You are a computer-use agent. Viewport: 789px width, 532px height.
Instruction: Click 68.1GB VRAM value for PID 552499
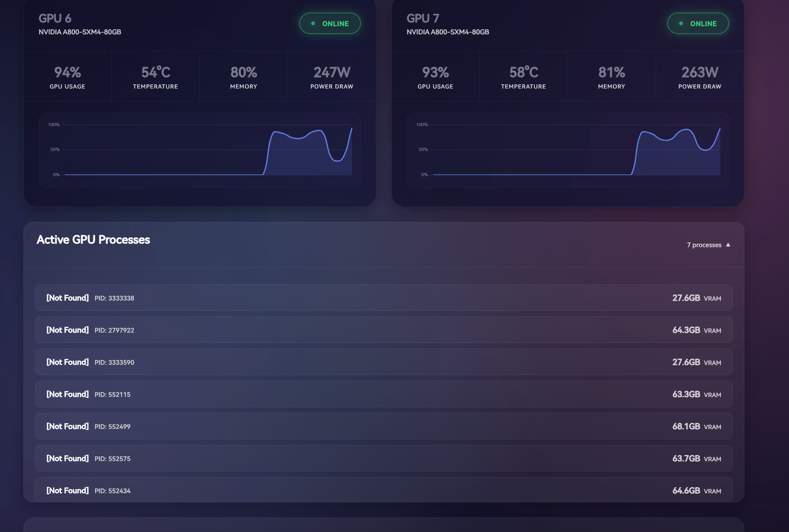[686, 426]
